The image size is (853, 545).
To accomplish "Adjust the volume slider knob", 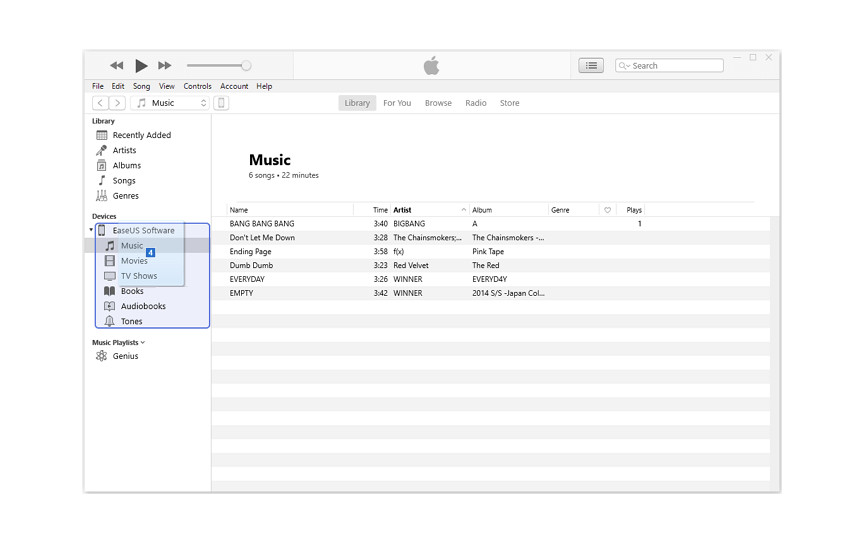I will (x=246, y=66).
